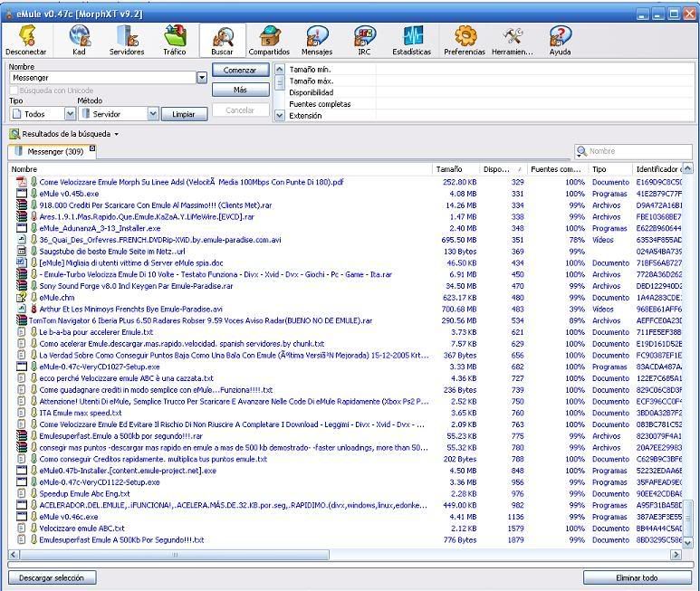The height and width of the screenshot is (591, 700).
Task: Click the avi icon of 36_Quai_Des_Orfevres
Action: [x=22, y=240]
